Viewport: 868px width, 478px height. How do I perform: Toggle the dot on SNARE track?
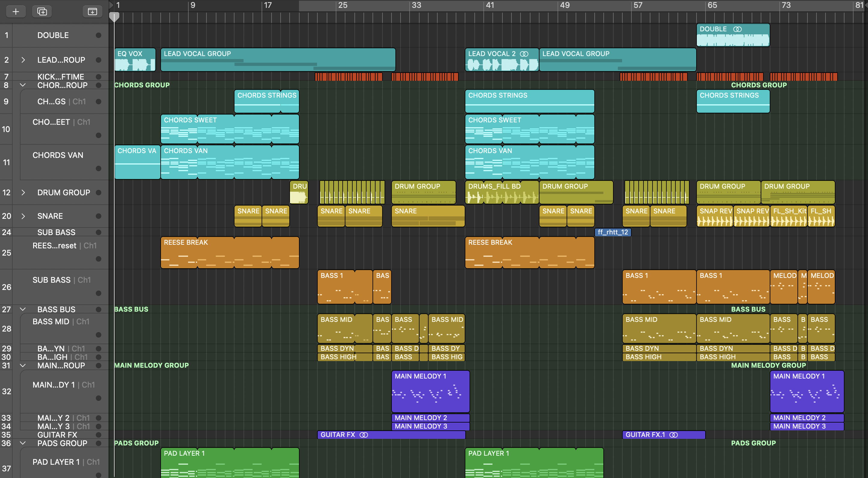[98, 216]
